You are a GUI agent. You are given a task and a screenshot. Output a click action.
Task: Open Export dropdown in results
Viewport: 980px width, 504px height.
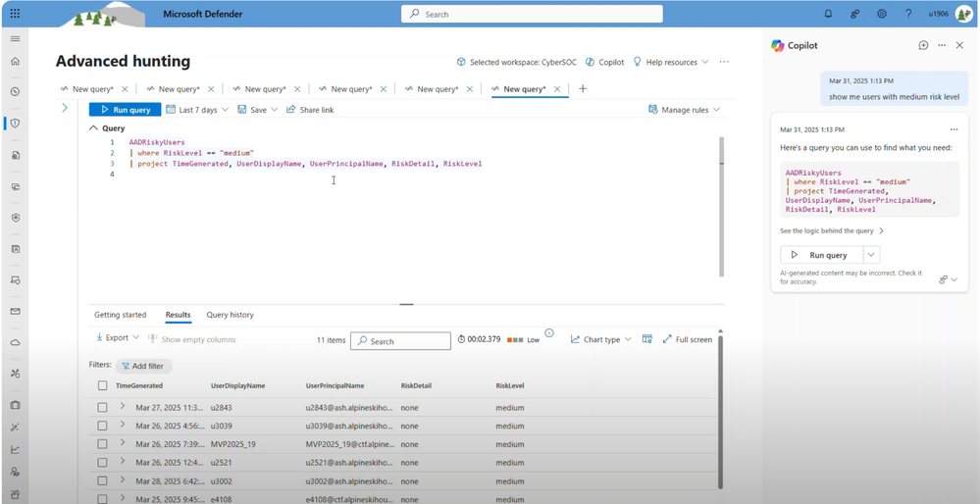coord(118,338)
